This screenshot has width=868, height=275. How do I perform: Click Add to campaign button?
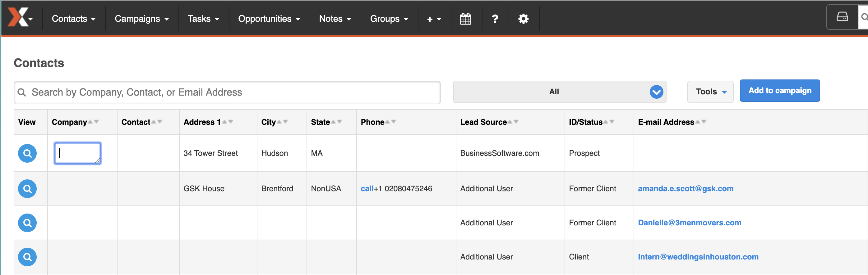coord(779,91)
